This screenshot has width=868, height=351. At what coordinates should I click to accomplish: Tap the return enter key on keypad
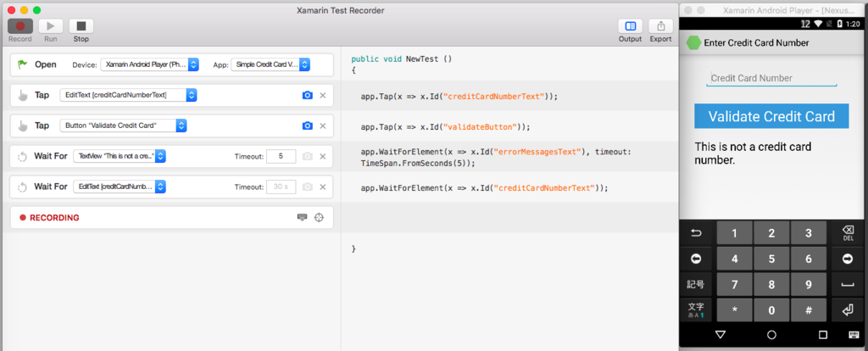click(848, 310)
